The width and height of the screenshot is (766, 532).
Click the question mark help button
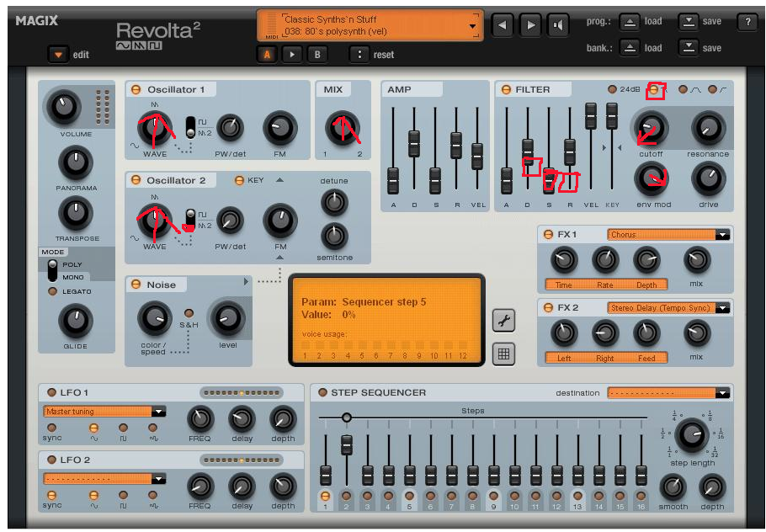747,22
